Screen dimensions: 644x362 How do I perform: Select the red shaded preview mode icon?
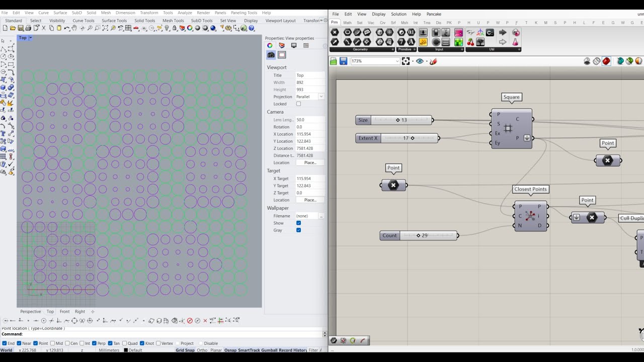click(606, 61)
